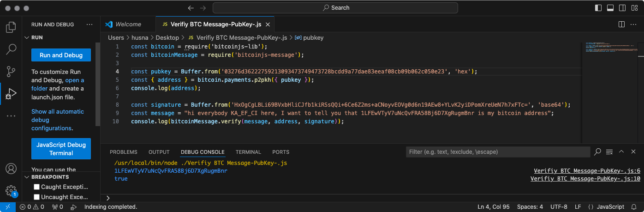Click the debug launch icon in status bar
This screenshot has width=644, height=212.
click(73, 207)
